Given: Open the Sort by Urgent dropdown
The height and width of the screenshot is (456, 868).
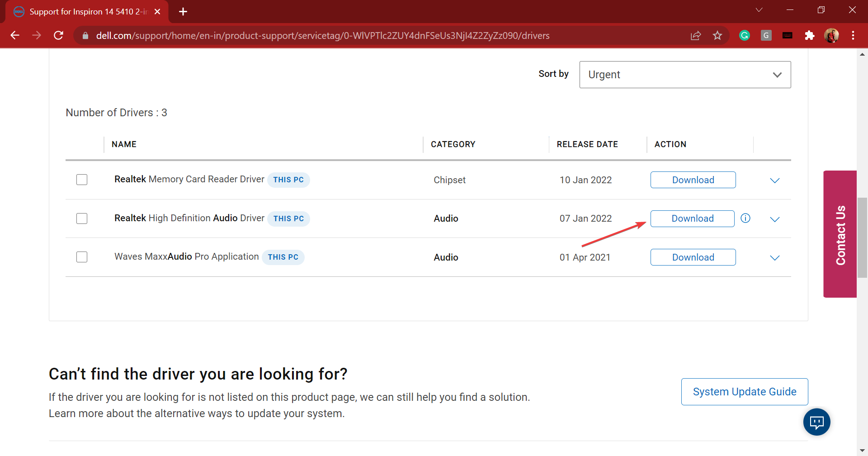Looking at the screenshot, I should click(685, 75).
